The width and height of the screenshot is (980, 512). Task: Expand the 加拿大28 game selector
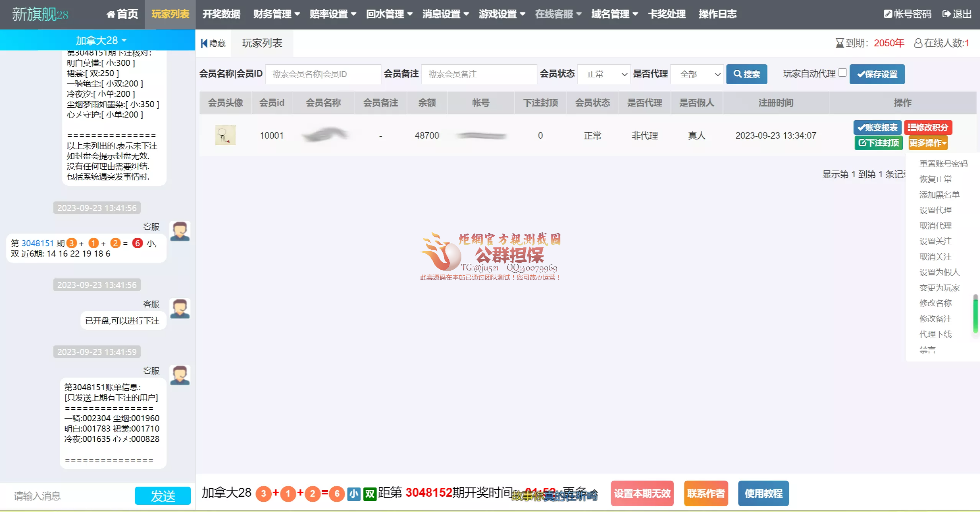[x=101, y=40]
